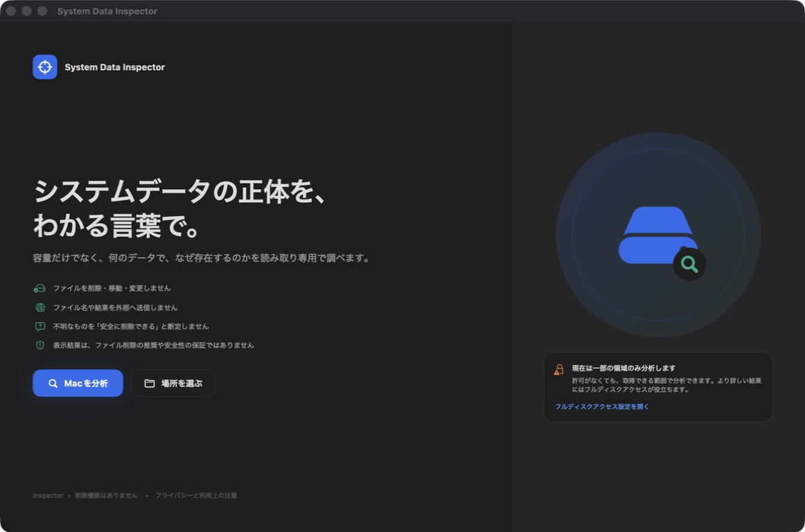Click the green magnifier badge on drive
The image size is (805, 532).
(689, 265)
